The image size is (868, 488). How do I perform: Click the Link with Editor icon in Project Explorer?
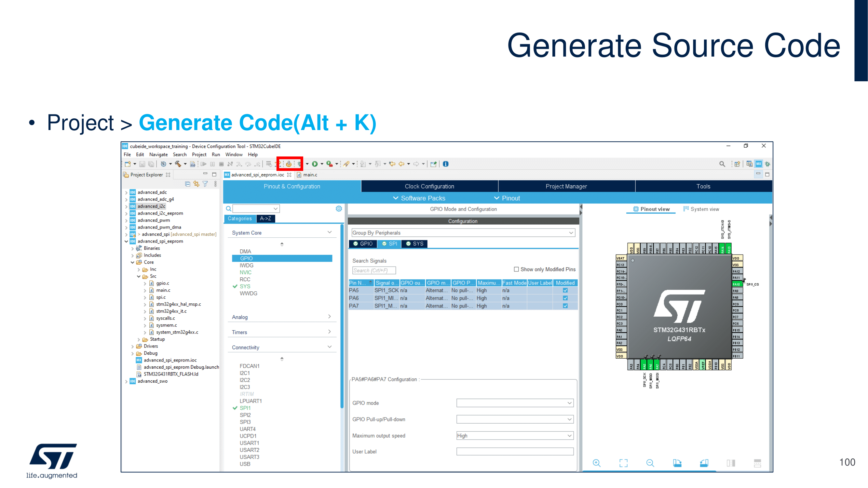coord(196,184)
